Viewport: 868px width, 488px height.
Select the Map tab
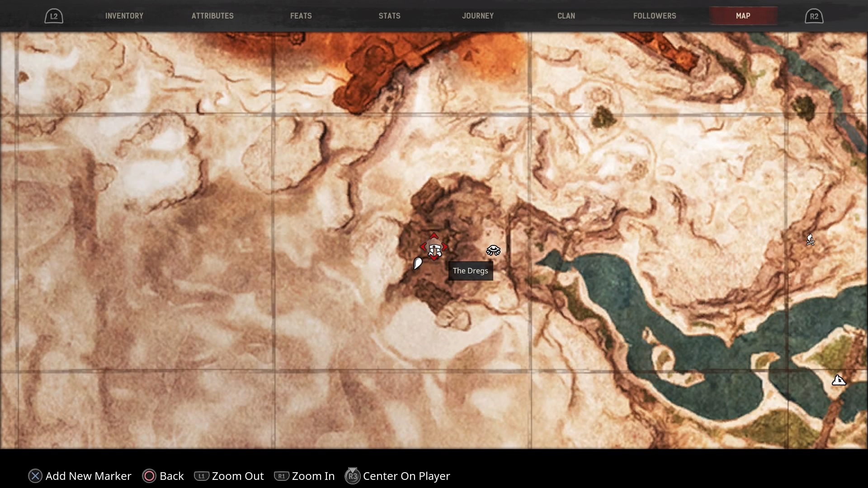point(743,16)
